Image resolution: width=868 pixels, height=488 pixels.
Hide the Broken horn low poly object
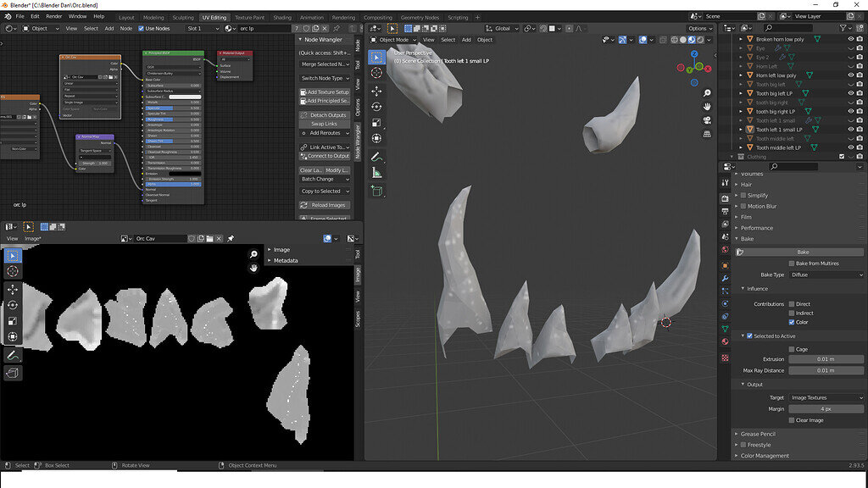(x=850, y=39)
